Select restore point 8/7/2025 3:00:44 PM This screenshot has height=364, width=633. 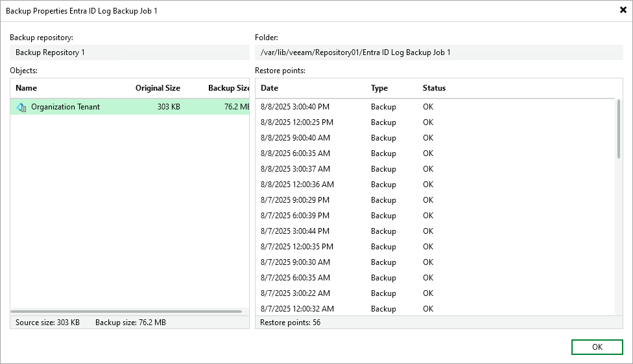(435, 231)
